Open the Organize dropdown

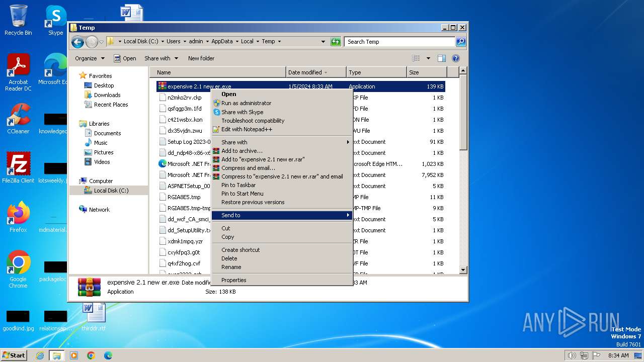tap(90, 58)
